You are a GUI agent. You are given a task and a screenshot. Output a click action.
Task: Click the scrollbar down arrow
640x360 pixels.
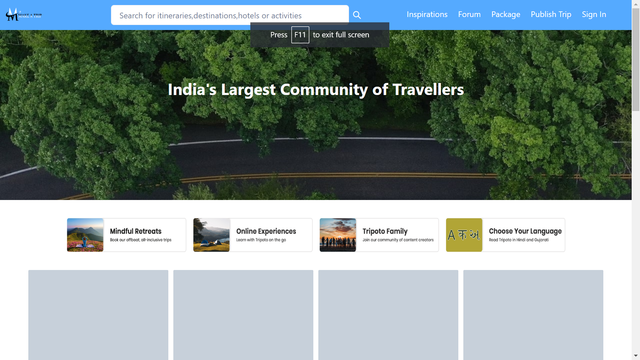(636, 356)
